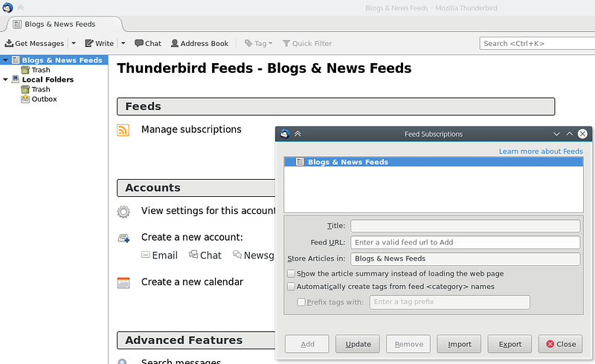Viewport: 595px width, 364px height.
Task: Open Trash under Local Folders
Action: (41, 89)
